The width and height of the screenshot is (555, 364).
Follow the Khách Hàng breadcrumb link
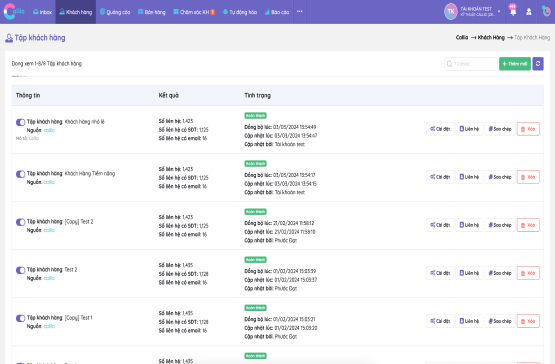491,38
